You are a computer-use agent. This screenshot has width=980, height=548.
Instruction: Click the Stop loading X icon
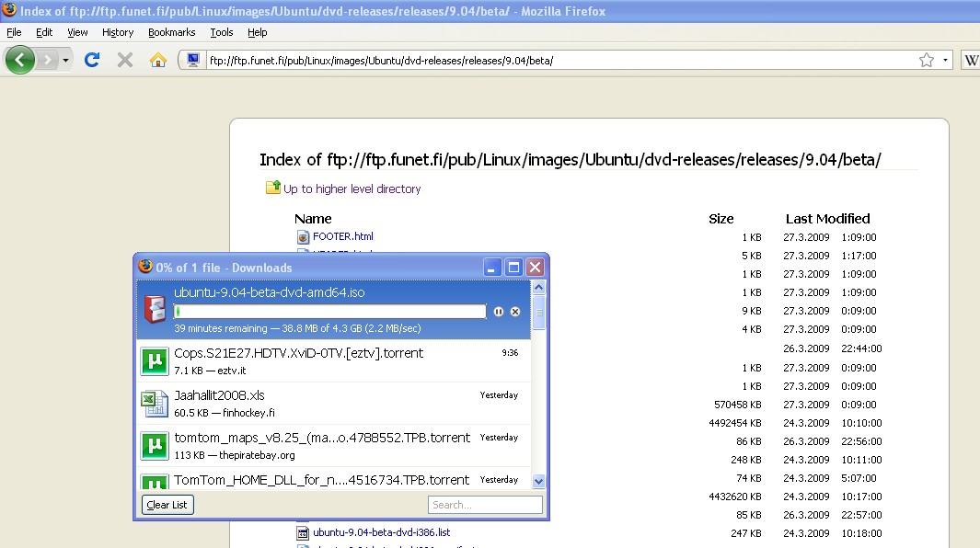pos(125,60)
